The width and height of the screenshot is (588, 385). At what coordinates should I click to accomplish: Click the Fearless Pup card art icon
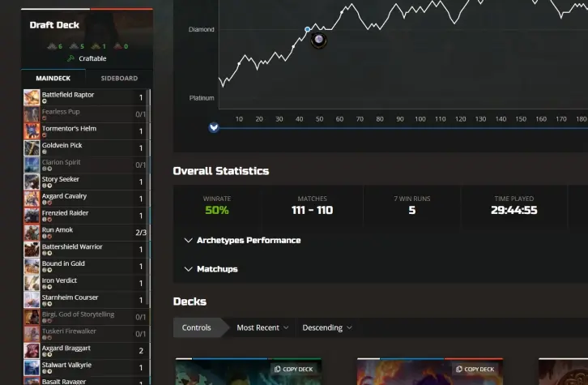(32, 114)
